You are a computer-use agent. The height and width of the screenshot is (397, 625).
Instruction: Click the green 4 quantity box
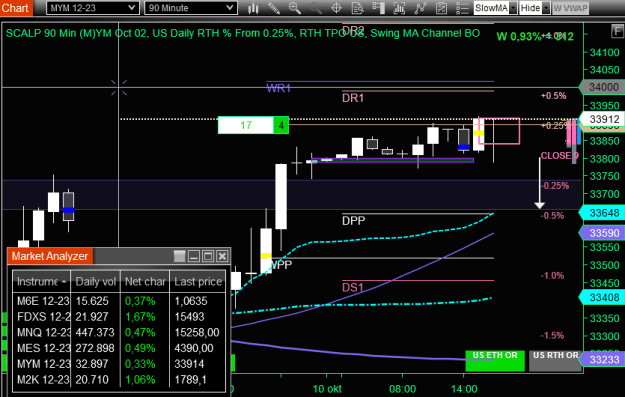pos(281,125)
